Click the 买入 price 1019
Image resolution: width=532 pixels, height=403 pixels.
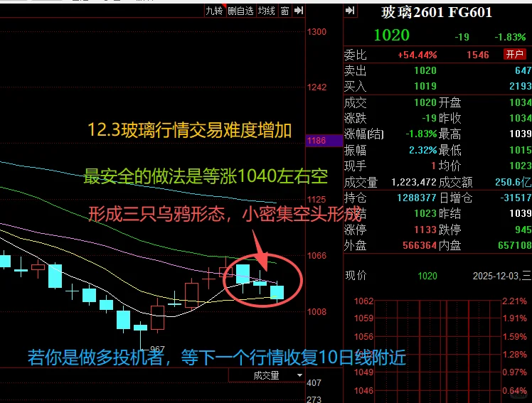[x=425, y=86]
